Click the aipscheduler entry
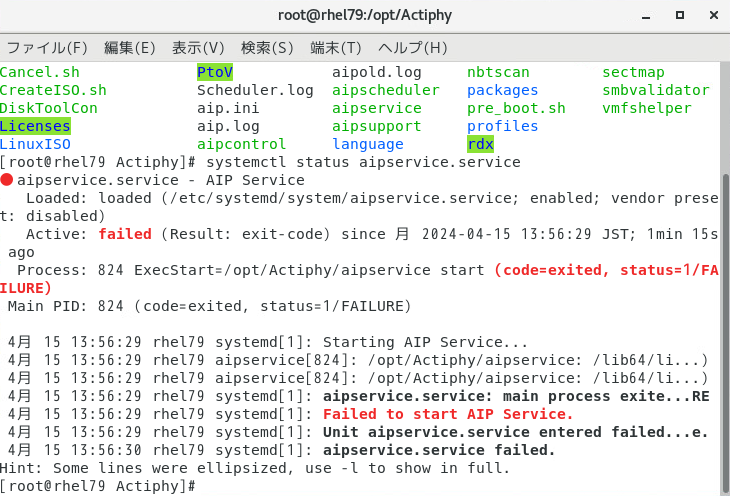This screenshot has height=496, width=730. pos(385,90)
